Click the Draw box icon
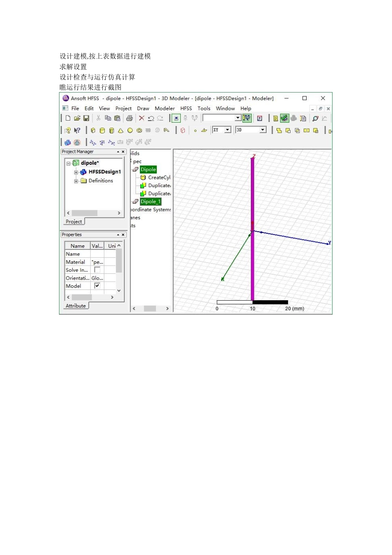The width and height of the screenshot is (392, 555). [93, 130]
